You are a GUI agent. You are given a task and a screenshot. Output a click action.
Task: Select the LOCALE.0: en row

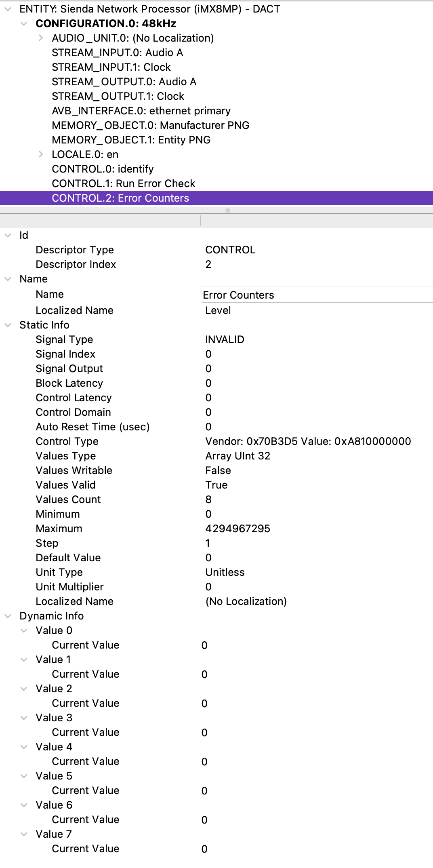point(216,154)
